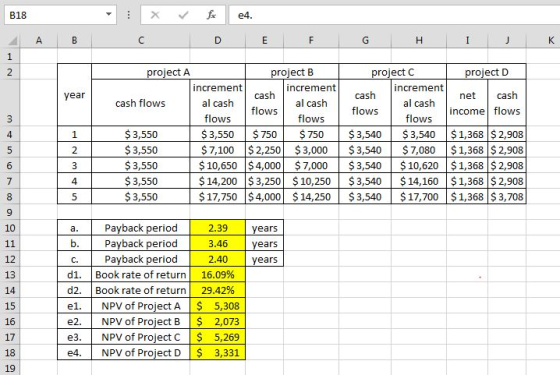This screenshot has height=375, width=560.
Task: Click the 'project D' header cell
Action: 486,72
